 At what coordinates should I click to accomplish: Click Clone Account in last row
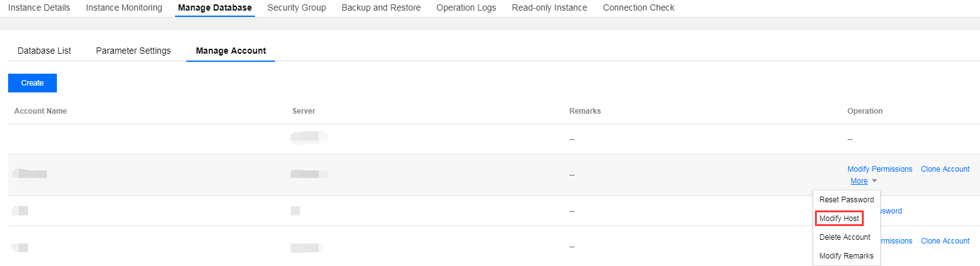click(944, 241)
